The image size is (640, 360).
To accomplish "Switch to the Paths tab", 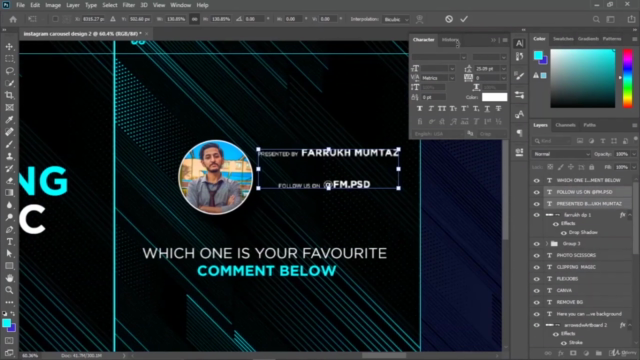I will (589, 125).
